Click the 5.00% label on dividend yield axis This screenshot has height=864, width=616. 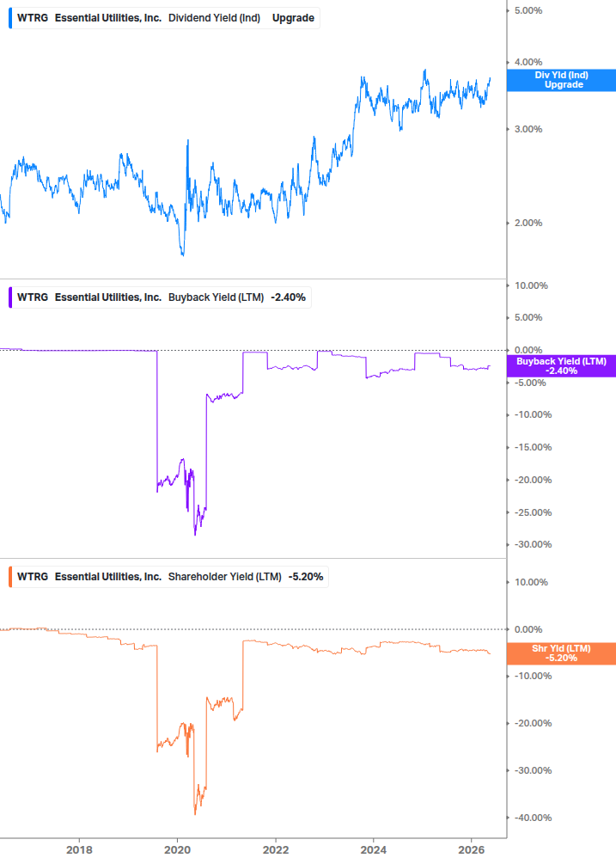click(528, 10)
